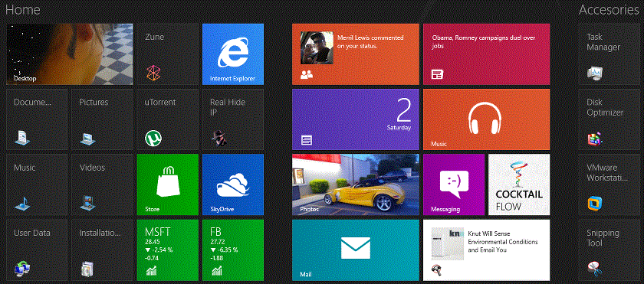644x284 pixels.
Task: Open the Store shopping bag tile
Action: [x=167, y=184]
